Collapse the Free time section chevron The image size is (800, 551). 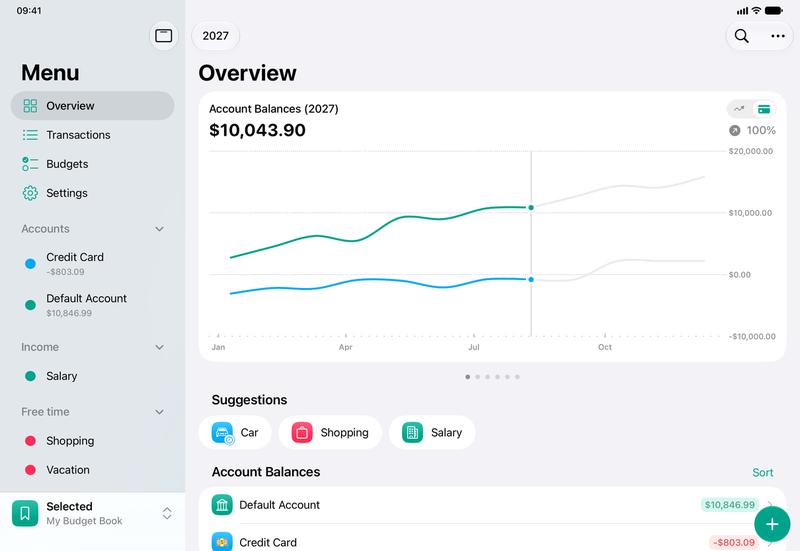tap(159, 412)
